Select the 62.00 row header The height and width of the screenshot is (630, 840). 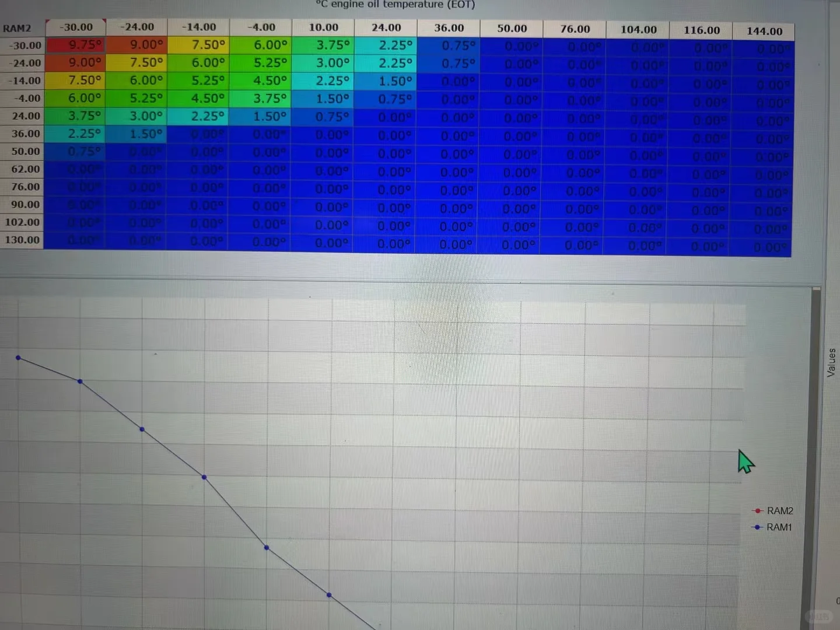pos(22,169)
